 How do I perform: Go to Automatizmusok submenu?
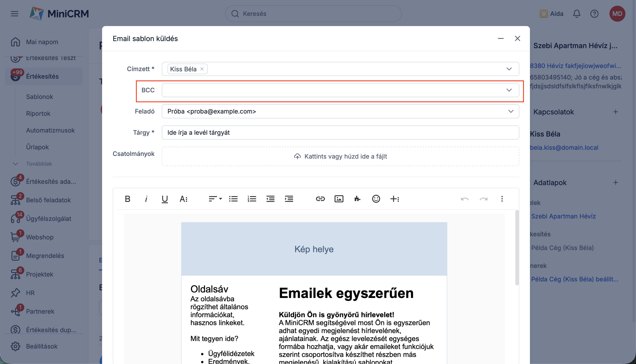(x=50, y=130)
